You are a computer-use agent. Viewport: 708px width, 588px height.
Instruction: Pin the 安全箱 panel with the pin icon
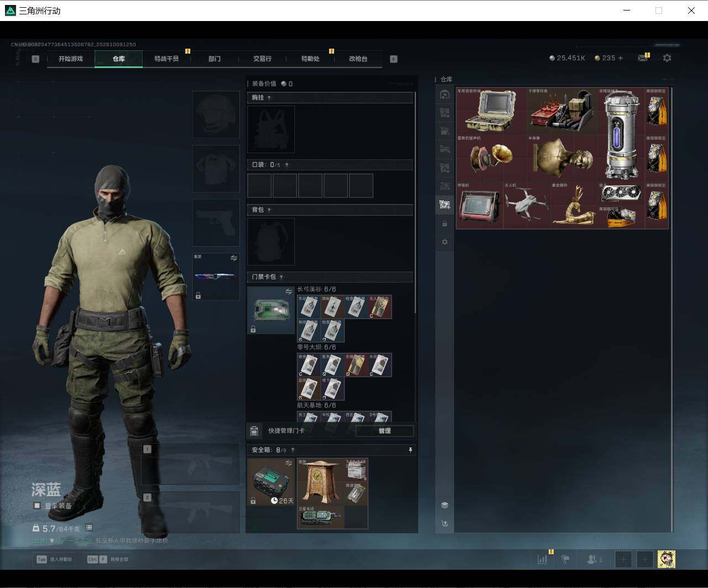point(410,450)
